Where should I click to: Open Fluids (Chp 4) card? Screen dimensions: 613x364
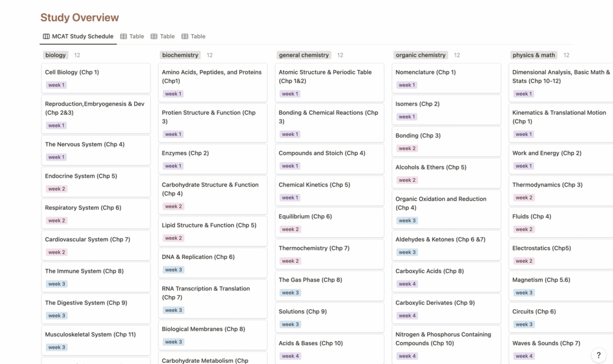point(561,223)
